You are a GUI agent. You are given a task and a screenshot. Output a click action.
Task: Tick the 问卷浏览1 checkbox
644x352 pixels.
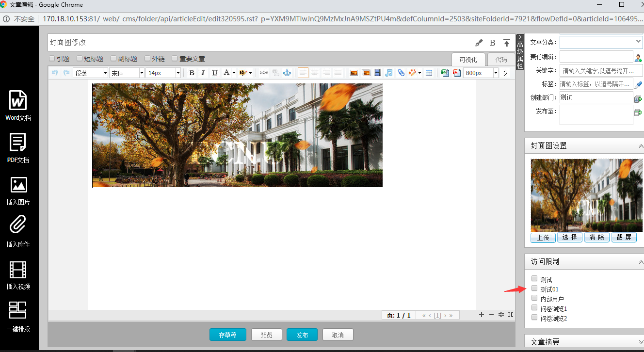point(534,308)
